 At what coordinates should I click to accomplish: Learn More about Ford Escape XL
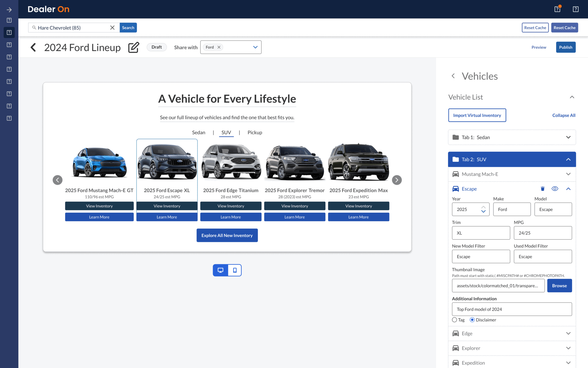(x=167, y=217)
